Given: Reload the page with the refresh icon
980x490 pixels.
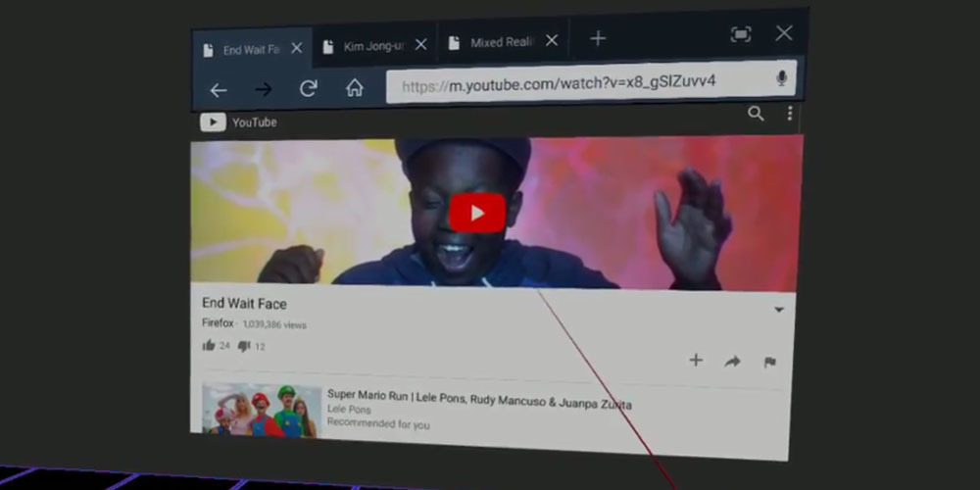Looking at the screenshot, I should click(x=309, y=88).
